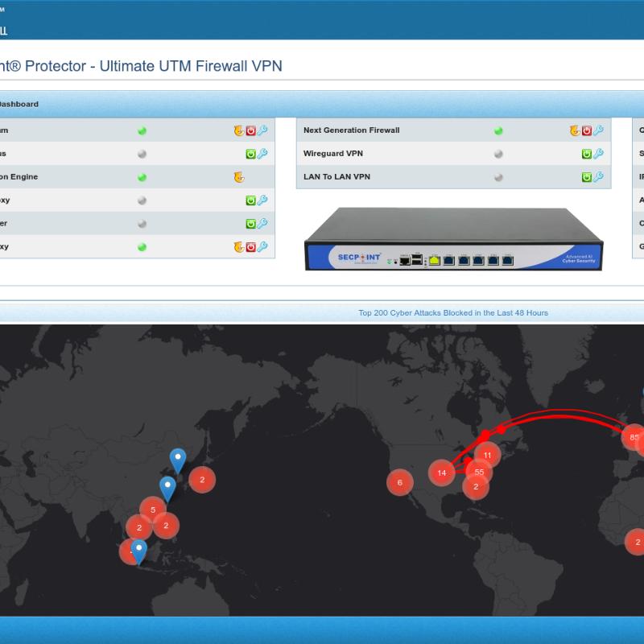
Task: Open Wireguard VPN wrench settings
Action: coord(598,154)
